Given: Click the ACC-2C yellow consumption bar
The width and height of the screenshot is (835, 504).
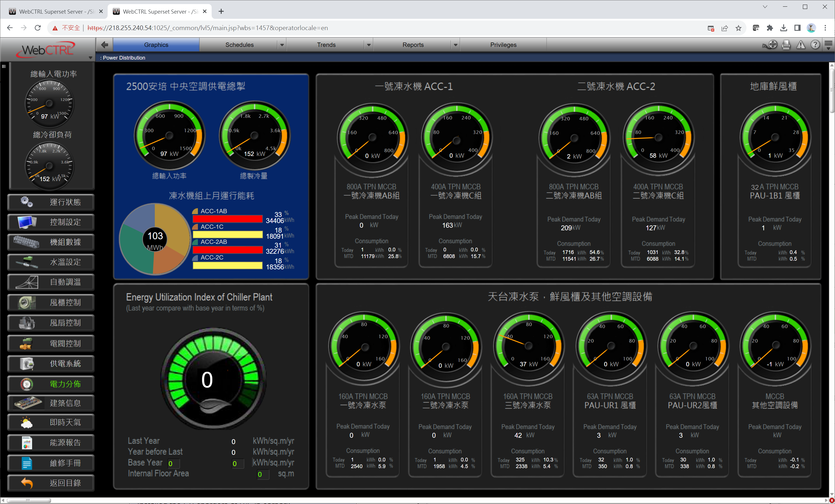Looking at the screenshot, I should tap(227, 265).
